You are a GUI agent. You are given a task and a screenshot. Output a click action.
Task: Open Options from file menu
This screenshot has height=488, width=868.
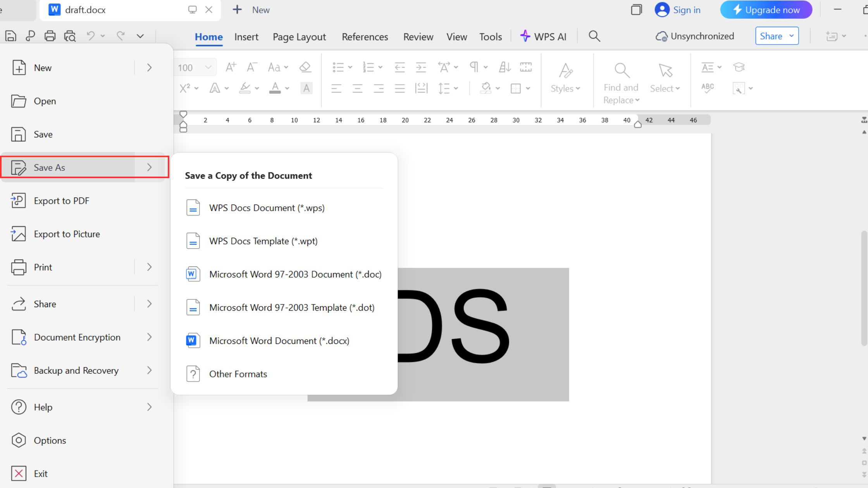tap(83, 440)
